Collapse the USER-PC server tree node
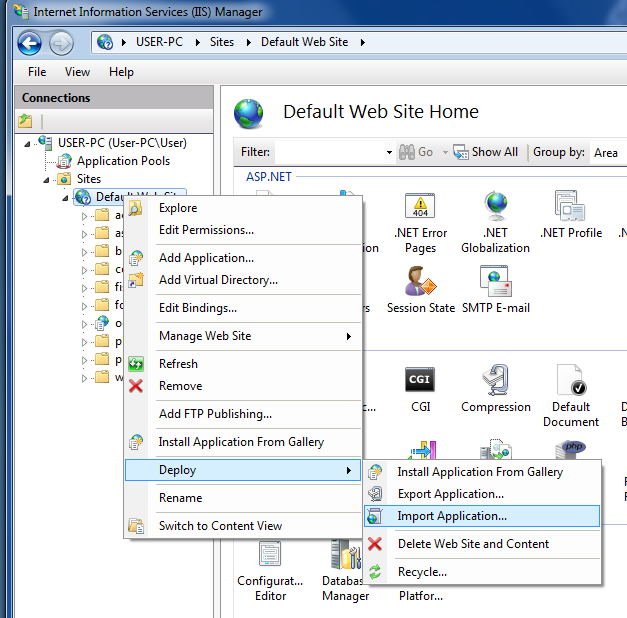Viewport: 627px width, 618px height. [x=28, y=143]
